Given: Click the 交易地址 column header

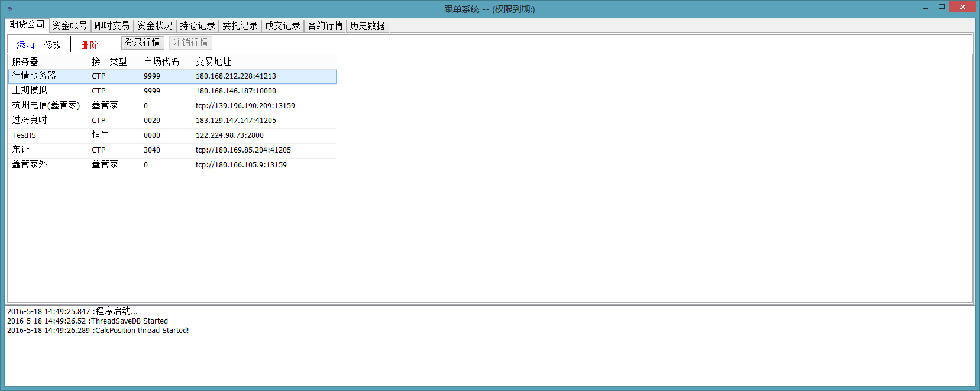Looking at the screenshot, I should coord(264,62).
